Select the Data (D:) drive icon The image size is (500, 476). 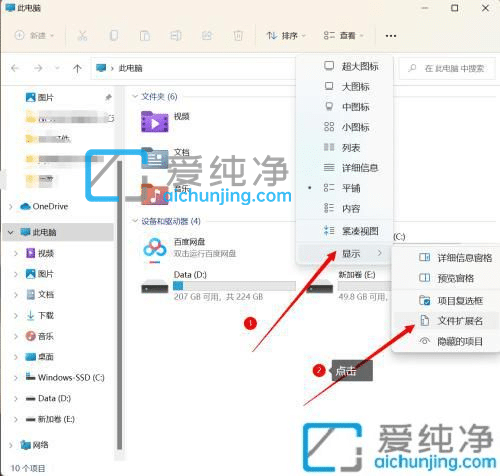click(x=155, y=287)
